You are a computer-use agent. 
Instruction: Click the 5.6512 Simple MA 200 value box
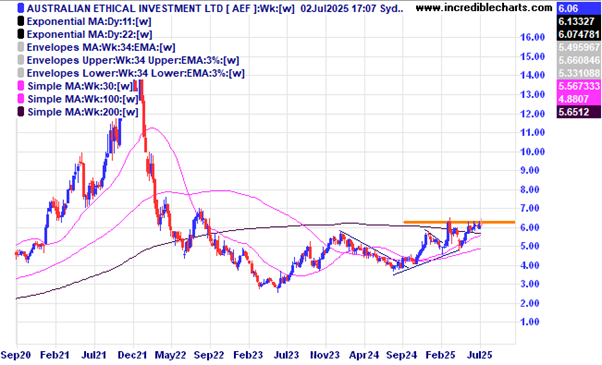point(579,112)
